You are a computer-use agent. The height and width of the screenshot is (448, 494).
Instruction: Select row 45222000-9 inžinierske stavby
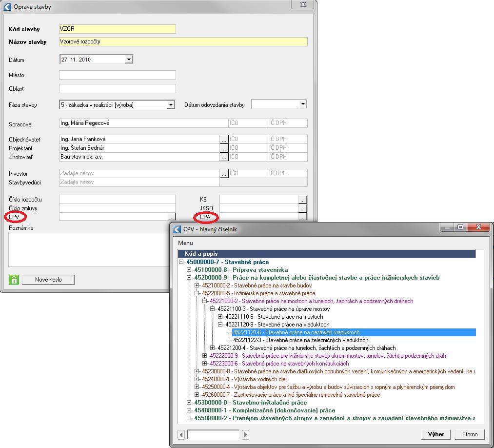328,356
